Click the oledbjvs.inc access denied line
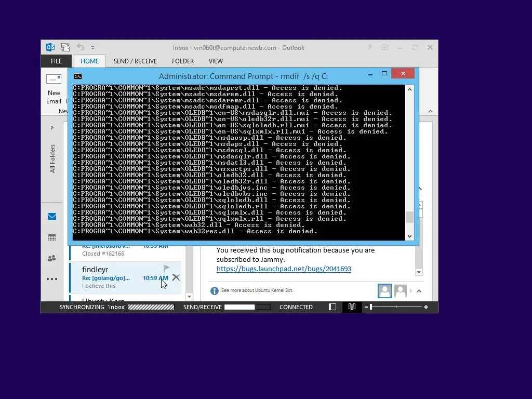Viewport: 532px width, 399px height. click(x=211, y=188)
